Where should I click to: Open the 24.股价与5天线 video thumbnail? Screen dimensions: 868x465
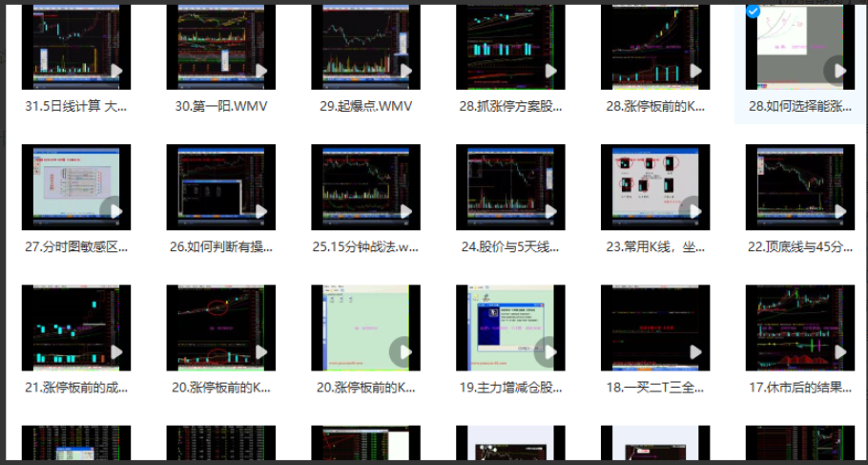coord(510,187)
